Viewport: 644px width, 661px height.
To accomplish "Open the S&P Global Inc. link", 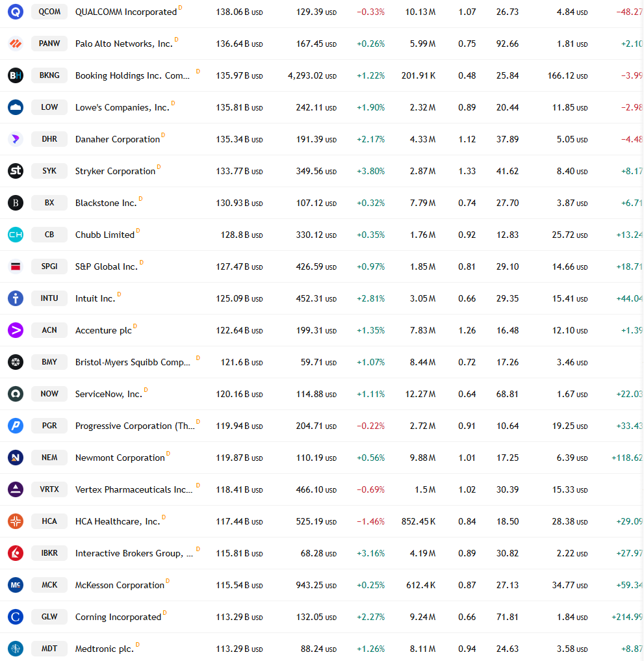I will point(107,266).
